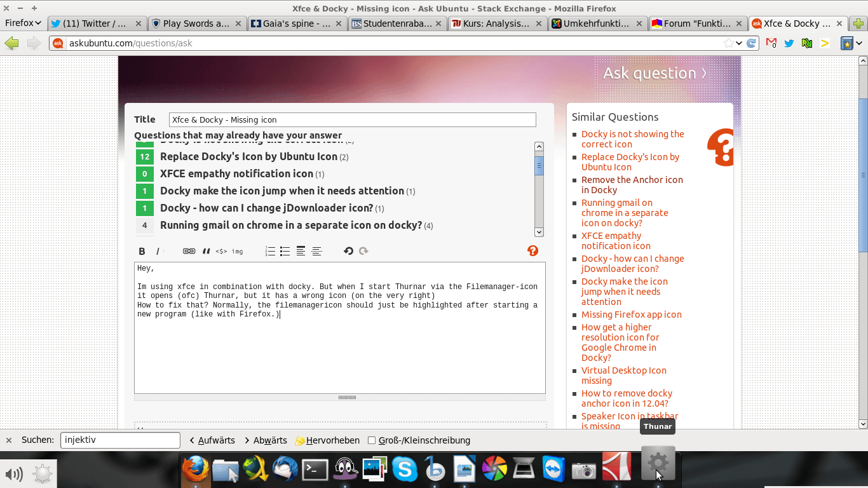Switch to the Umkehrfunkti tab

(597, 24)
